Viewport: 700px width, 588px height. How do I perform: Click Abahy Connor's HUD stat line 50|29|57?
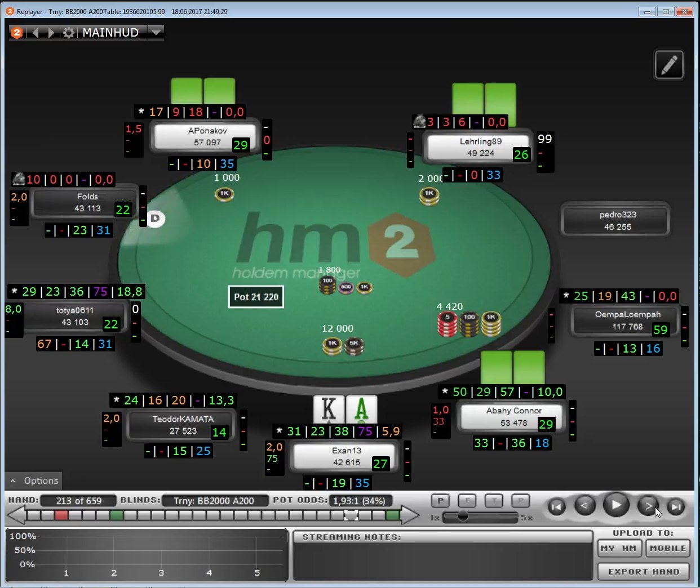(502, 391)
